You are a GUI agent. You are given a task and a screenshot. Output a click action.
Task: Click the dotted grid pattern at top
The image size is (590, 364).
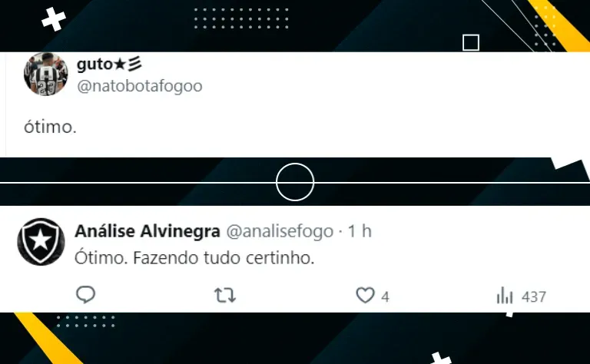241,18
